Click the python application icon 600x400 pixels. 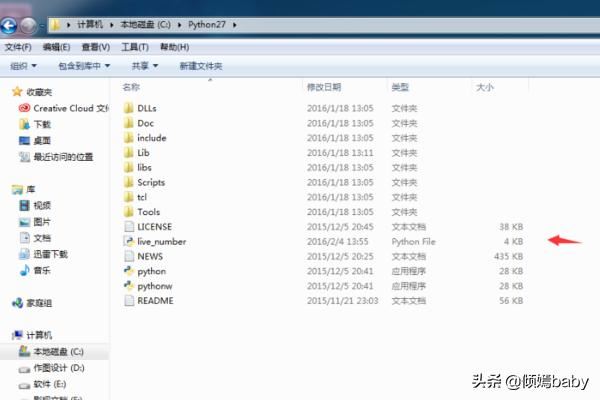pos(129,271)
